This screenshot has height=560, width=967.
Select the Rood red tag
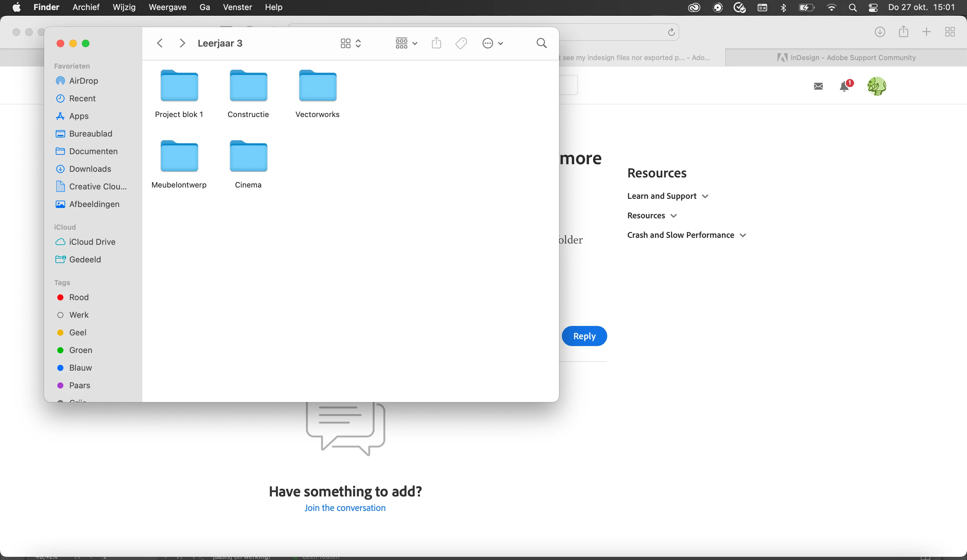click(79, 297)
